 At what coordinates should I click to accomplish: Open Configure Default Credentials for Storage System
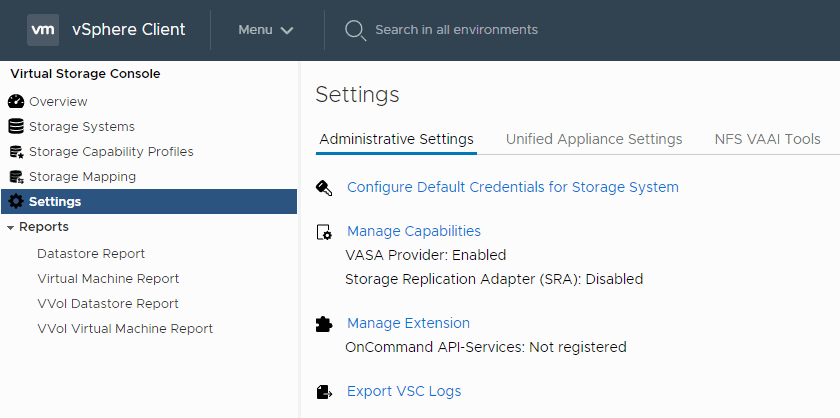(512, 187)
